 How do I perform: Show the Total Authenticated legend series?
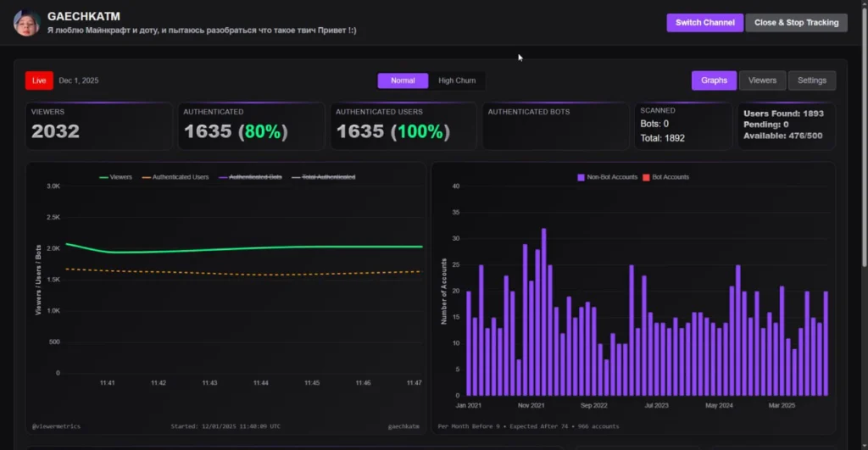[x=323, y=177]
